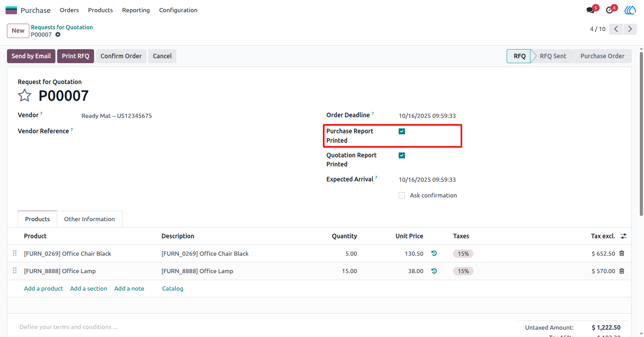Set status to RFQ Sent
Screen dimensions: 644x337
553,56
